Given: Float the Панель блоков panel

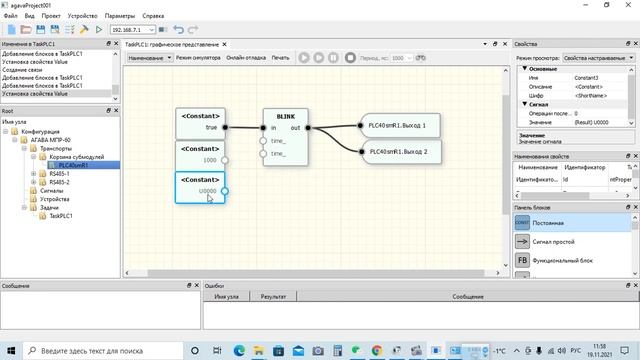Looking at the screenshot, I should (x=628, y=207).
